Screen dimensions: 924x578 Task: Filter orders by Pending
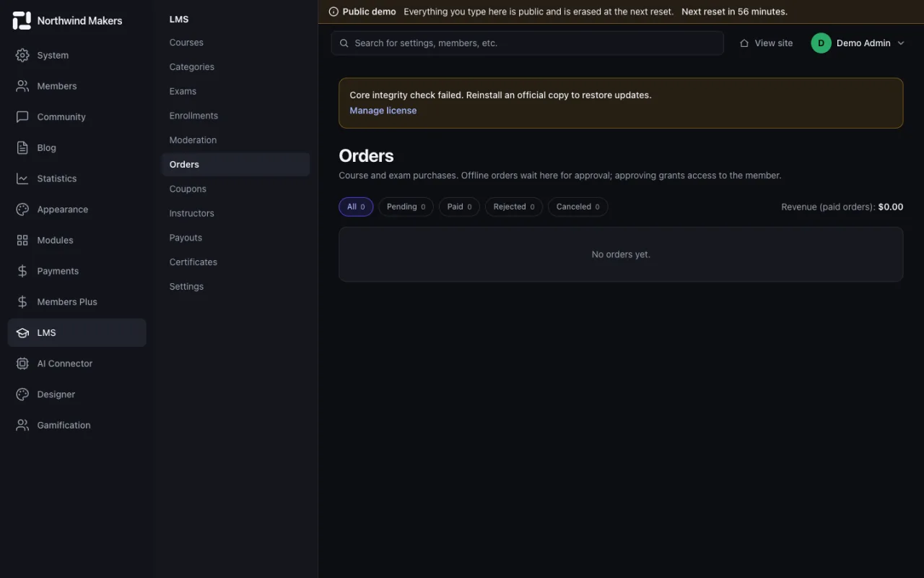click(x=406, y=207)
